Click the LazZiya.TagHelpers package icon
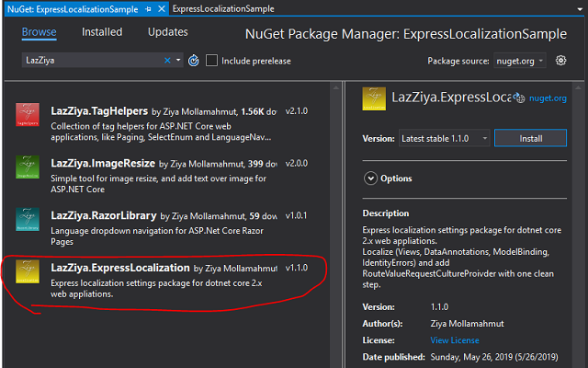 click(x=27, y=115)
